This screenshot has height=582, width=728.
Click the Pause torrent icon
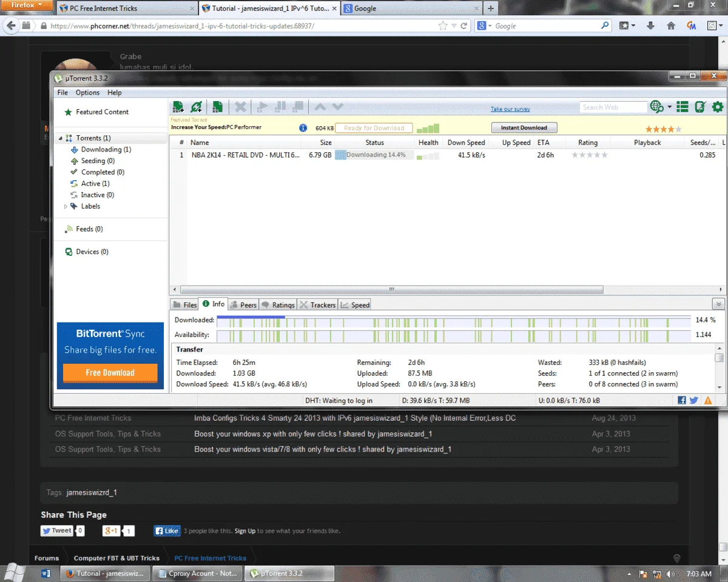pos(280,107)
